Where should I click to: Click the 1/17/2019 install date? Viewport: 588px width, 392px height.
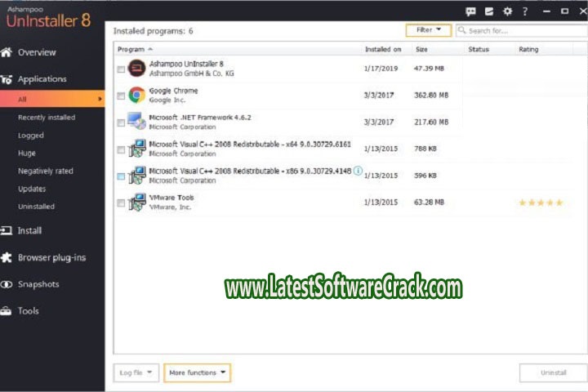point(381,69)
